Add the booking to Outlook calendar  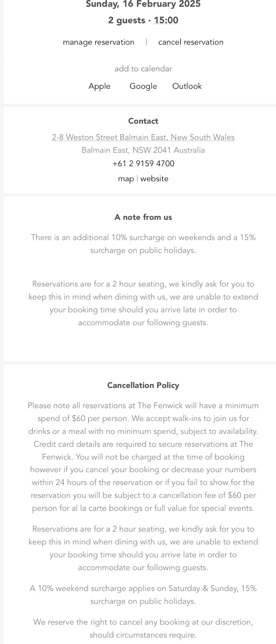pos(187,86)
